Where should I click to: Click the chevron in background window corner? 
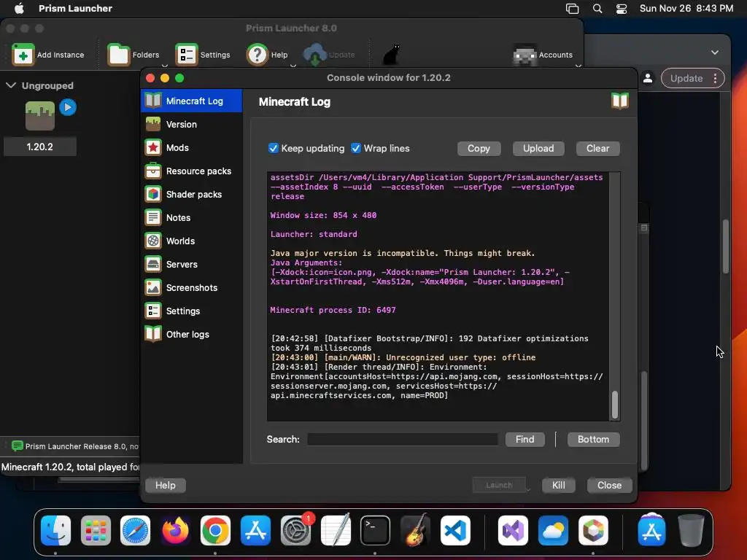pos(715,52)
